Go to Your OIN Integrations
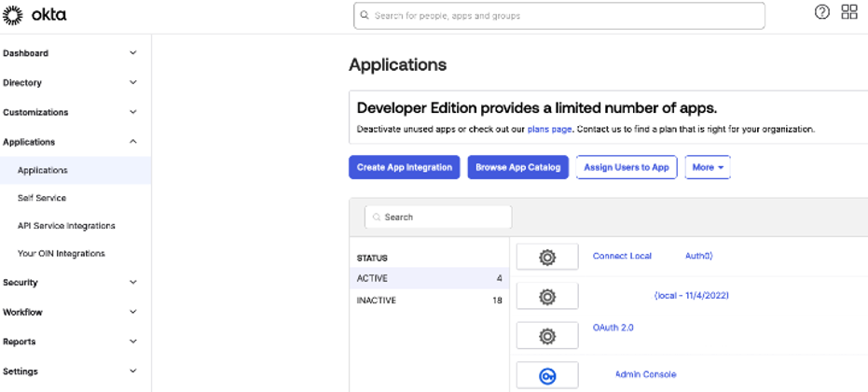868x392 pixels. click(62, 254)
